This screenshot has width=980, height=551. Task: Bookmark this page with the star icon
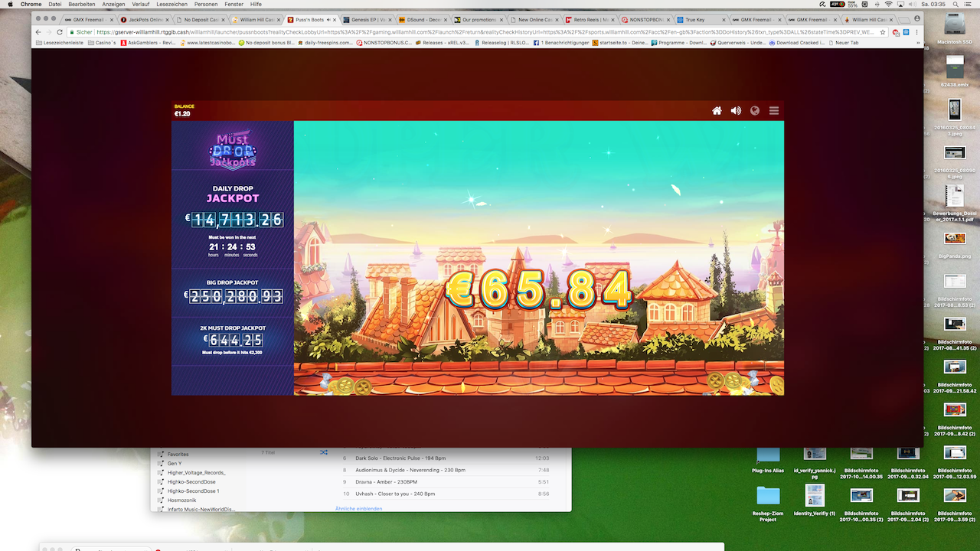point(883,32)
